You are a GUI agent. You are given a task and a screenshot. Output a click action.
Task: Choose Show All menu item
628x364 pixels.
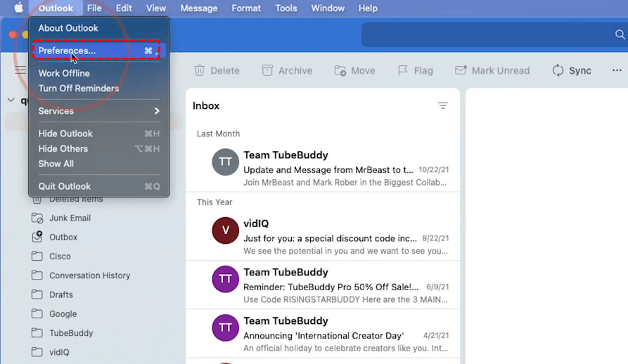pos(99,164)
